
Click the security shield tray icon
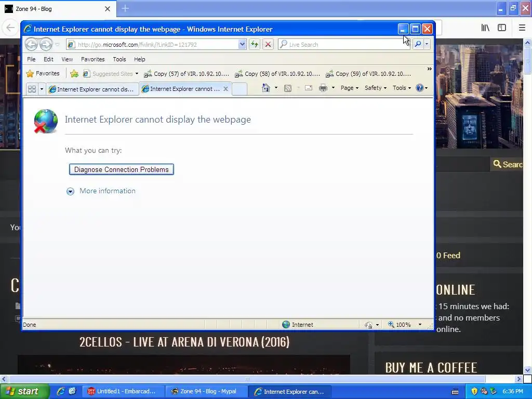[474, 392]
